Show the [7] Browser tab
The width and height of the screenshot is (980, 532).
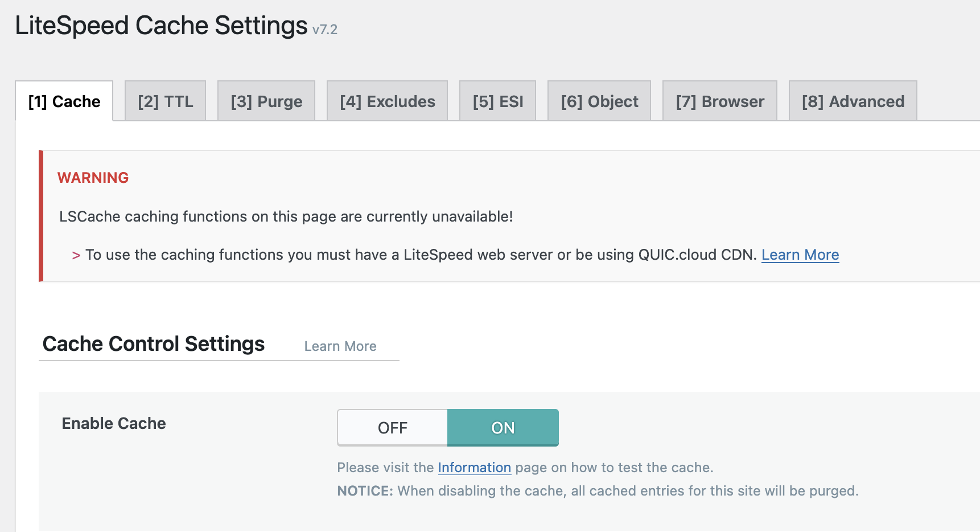coord(720,101)
